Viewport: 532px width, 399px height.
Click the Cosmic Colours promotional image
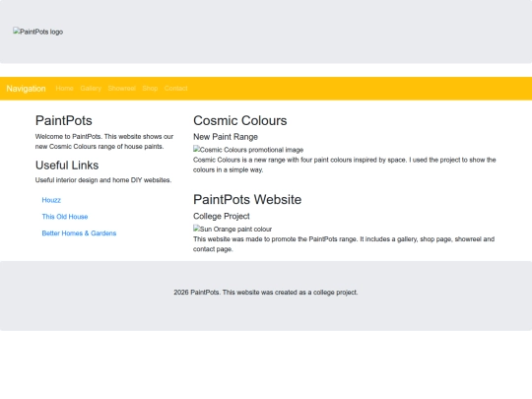click(x=248, y=150)
